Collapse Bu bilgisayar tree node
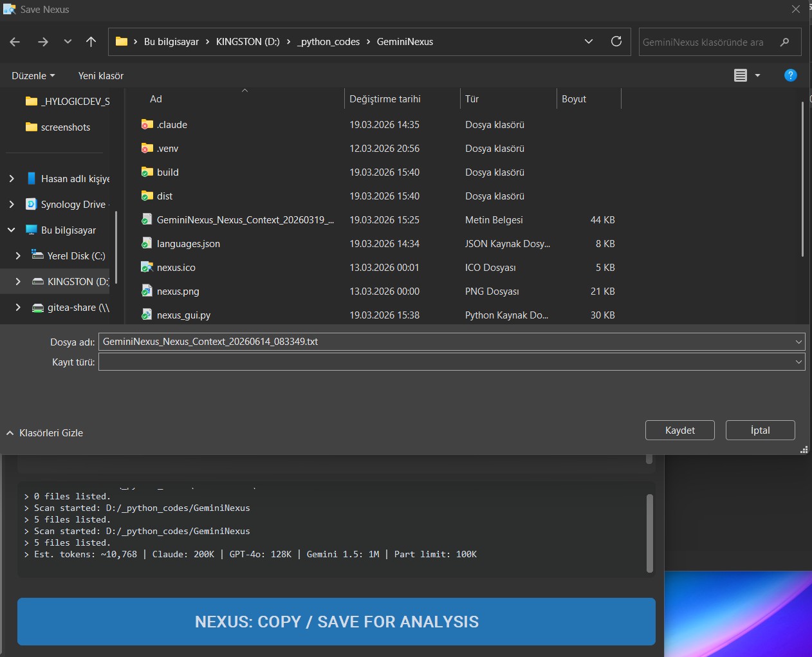 tap(12, 230)
